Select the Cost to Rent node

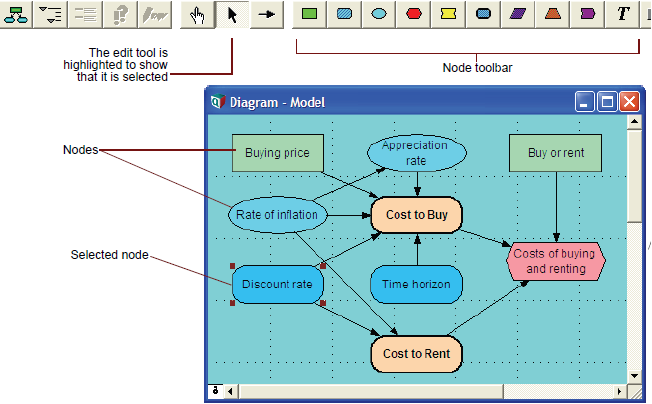click(x=417, y=354)
